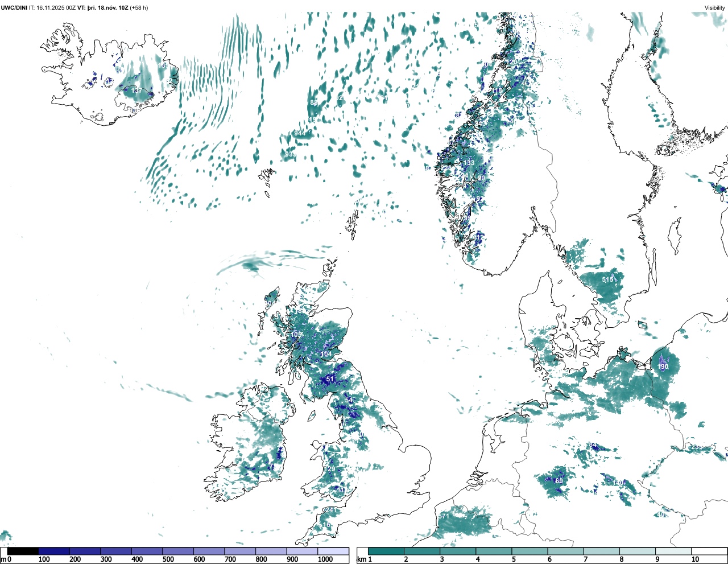Click the 'km' unit label on the legend
The height and width of the screenshot is (564, 728).
pyautogui.click(x=362, y=559)
